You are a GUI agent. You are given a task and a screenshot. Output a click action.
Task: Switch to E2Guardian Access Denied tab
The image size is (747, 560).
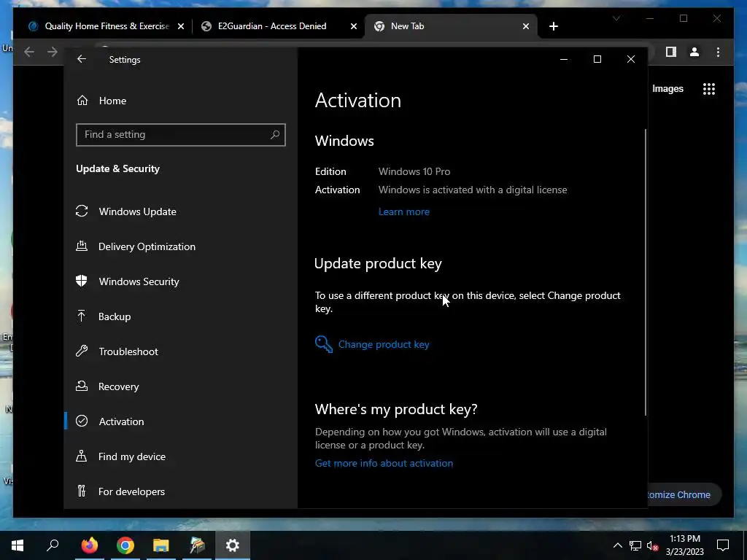272,26
